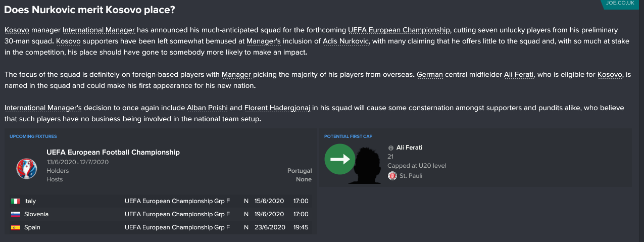
Task: Click the Spain flag icon
Action: pos(15,227)
